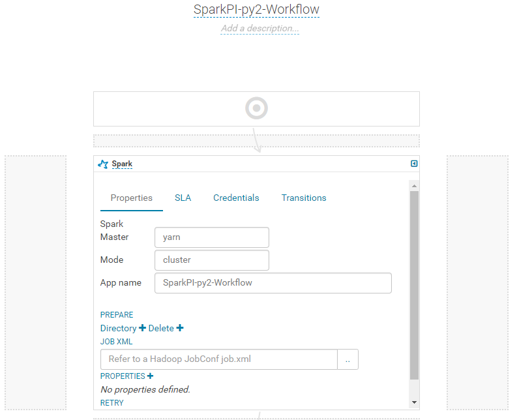Go to the Transitions tab

(304, 198)
